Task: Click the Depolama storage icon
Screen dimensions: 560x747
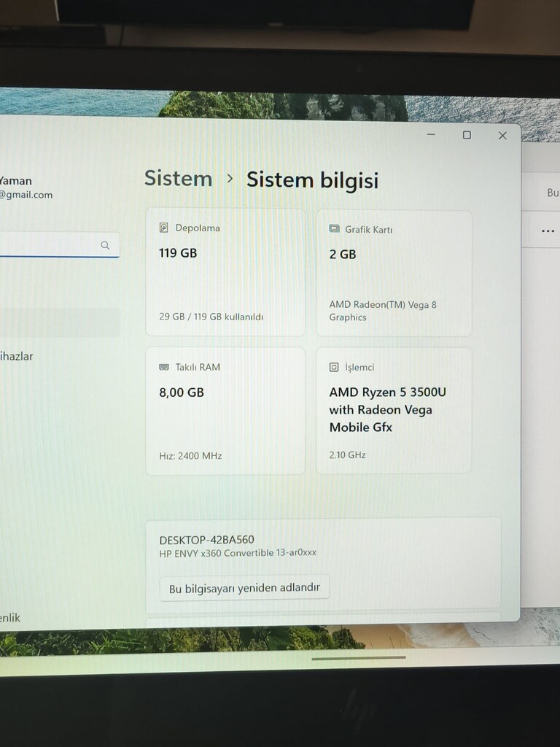Action: coord(164,228)
